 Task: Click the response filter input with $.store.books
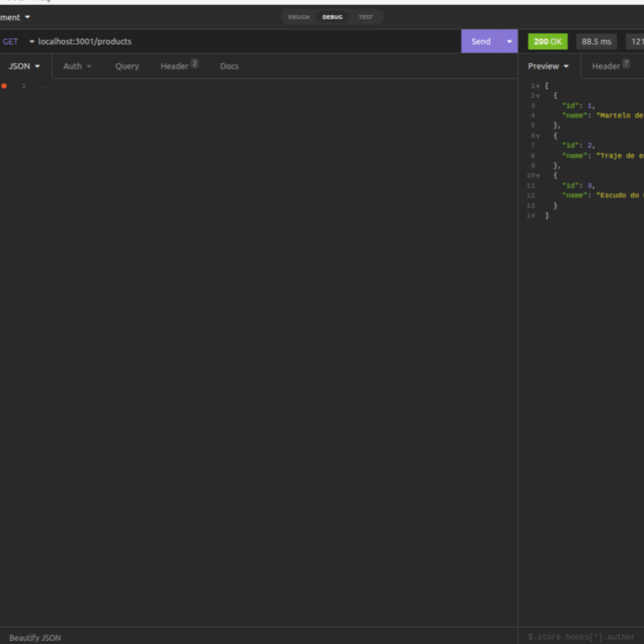(581, 637)
